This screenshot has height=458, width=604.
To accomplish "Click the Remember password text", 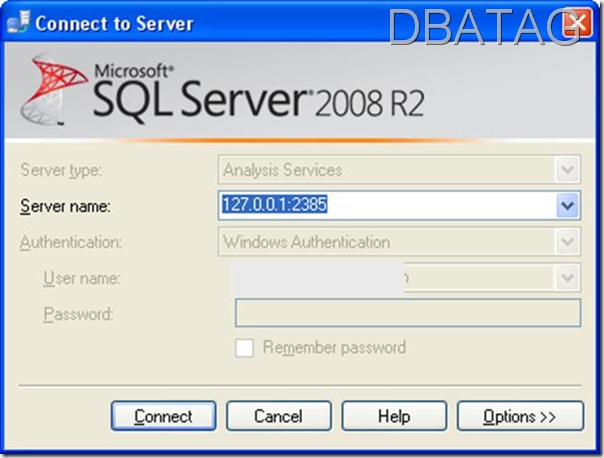I will pyautogui.click(x=334, y=347).
